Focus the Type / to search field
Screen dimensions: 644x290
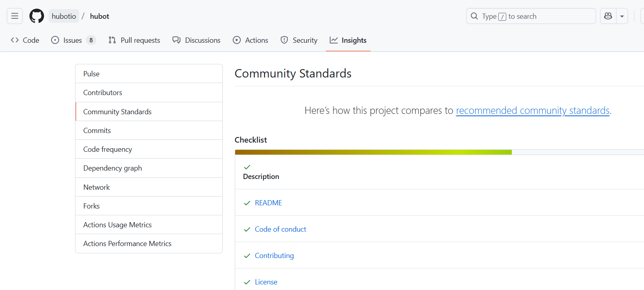click(x=531, y=16)
